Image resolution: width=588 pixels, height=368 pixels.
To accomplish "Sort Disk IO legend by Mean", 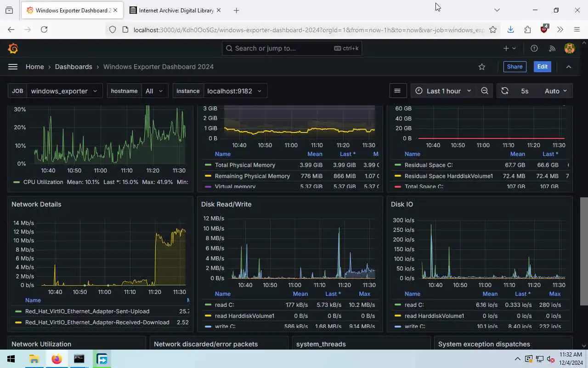I will (490, 294).
